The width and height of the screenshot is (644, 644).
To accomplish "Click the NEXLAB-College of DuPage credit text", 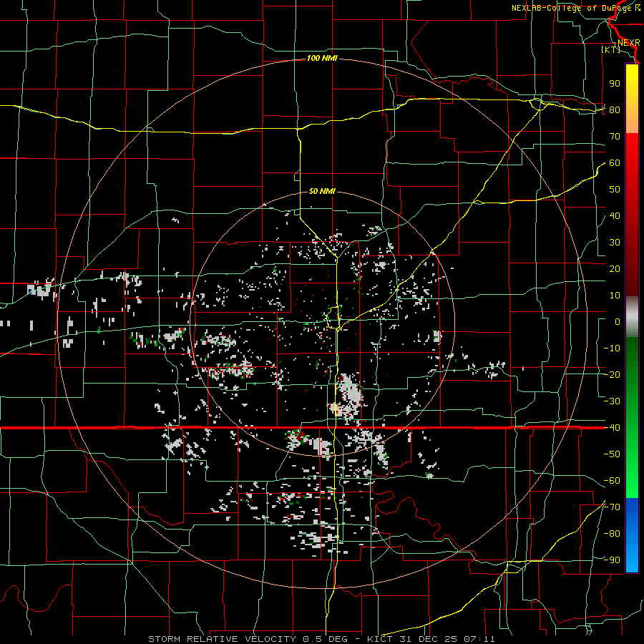I will pos(575,8).
